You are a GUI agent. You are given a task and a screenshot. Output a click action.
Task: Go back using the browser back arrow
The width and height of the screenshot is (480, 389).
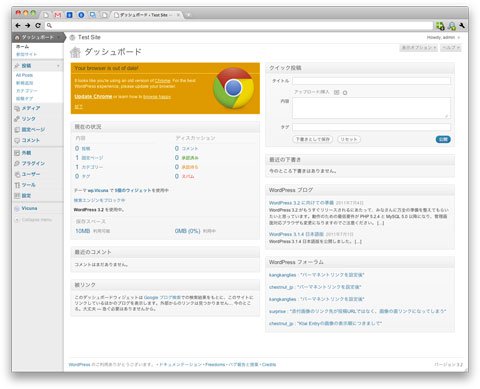(x=18, y=25)
